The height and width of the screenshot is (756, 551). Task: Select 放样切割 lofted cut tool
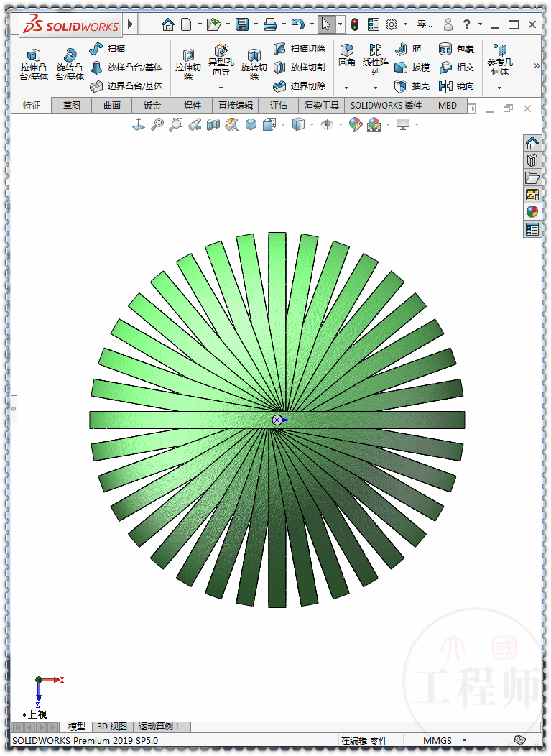click(300, 68)
